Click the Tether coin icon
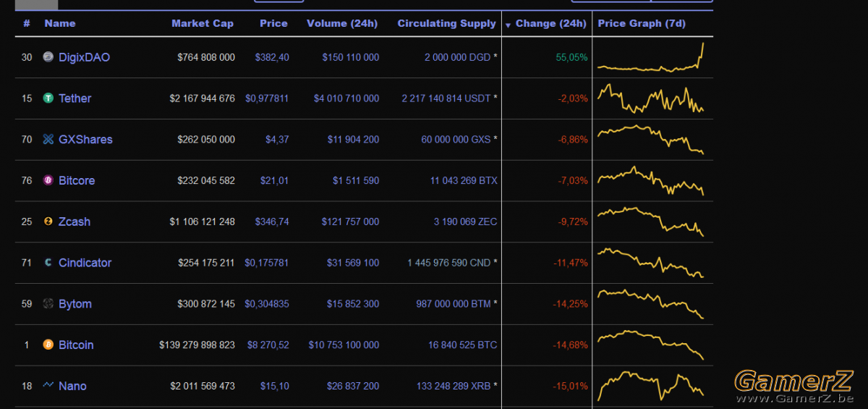Image resolution: width=868 pixels, height=409 pixels. [48, 98]
